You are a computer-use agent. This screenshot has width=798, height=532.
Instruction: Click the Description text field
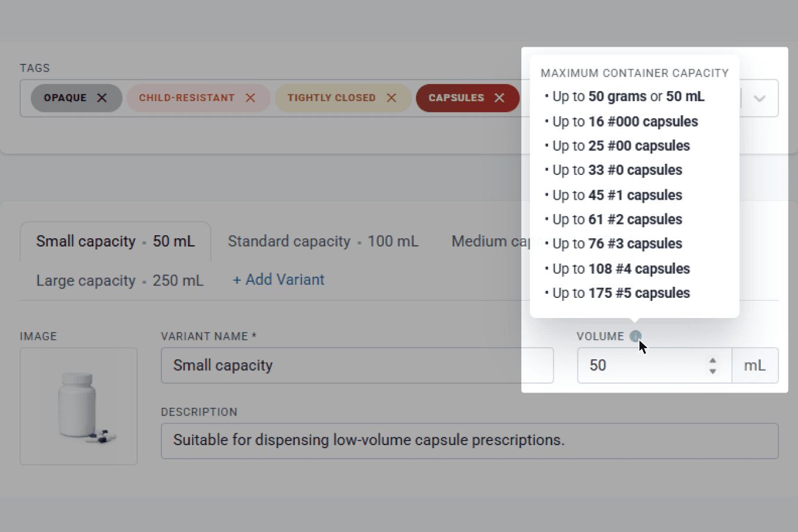(x=469, y=441)
